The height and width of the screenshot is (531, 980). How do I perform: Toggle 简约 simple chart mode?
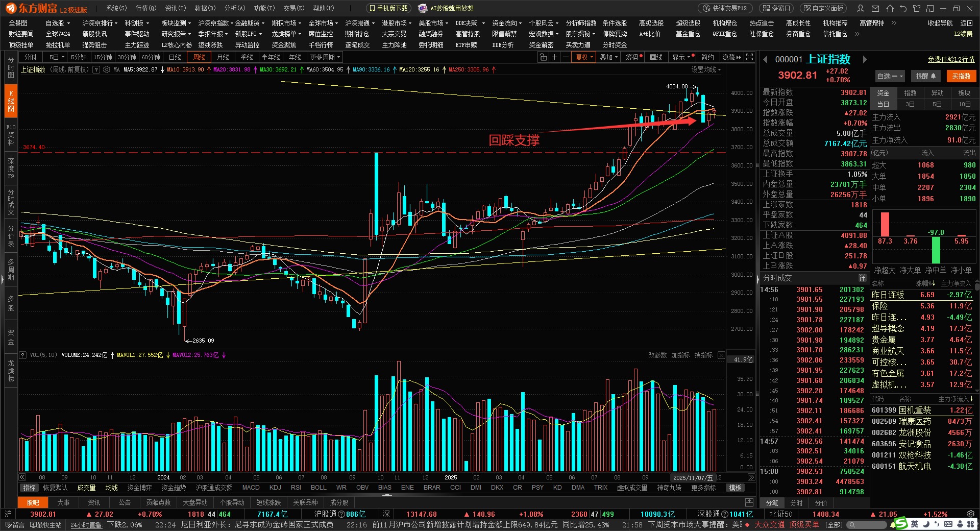tap(707, 57)
